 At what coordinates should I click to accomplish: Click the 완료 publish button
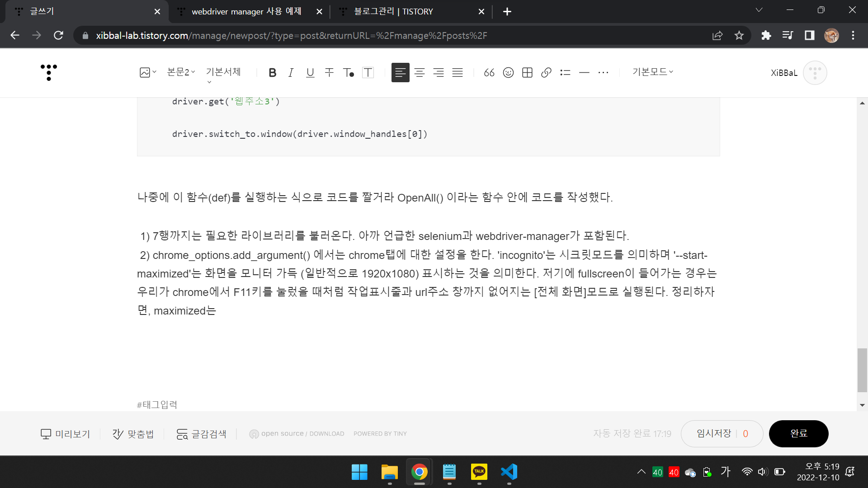[798, 433]
